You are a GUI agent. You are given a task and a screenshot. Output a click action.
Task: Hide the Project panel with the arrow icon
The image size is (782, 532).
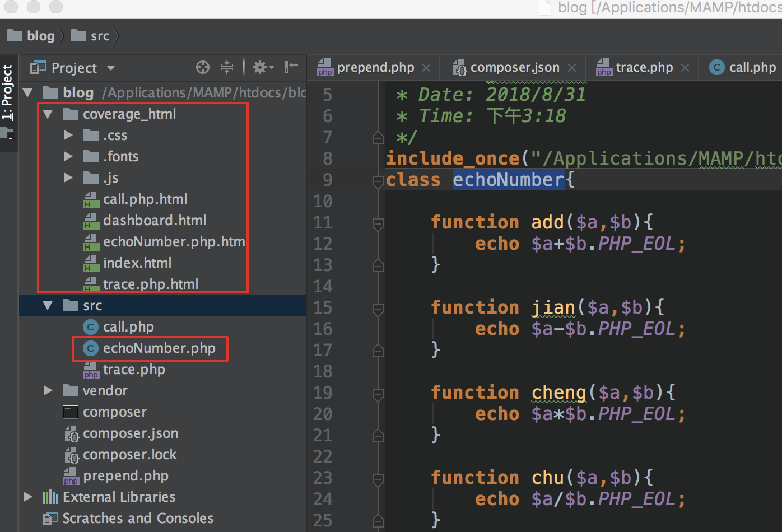291,68
